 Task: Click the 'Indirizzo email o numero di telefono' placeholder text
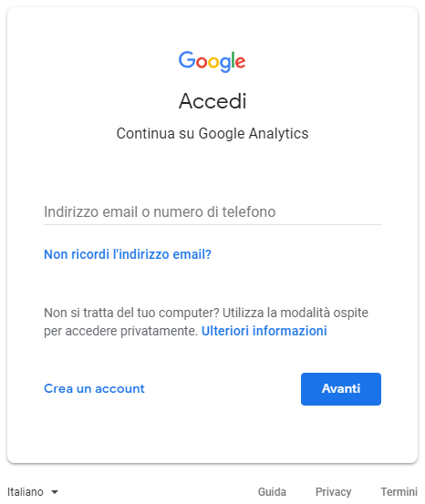[160, 211]
